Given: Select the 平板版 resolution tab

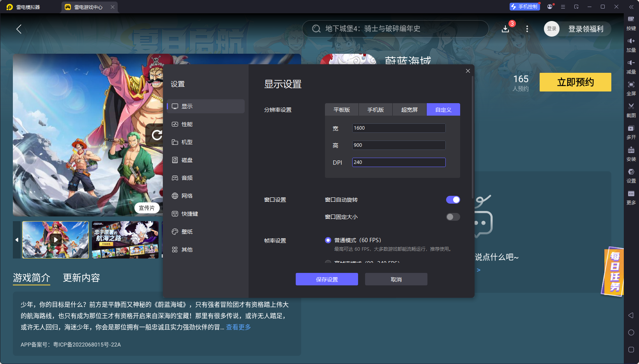Looking at the screenshot, I should (x=342, y=110).
